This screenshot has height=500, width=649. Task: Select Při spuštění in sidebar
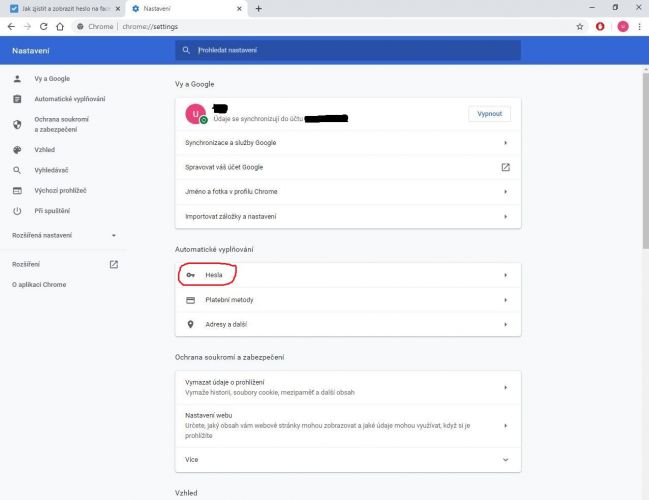click(x=52, y=211)
